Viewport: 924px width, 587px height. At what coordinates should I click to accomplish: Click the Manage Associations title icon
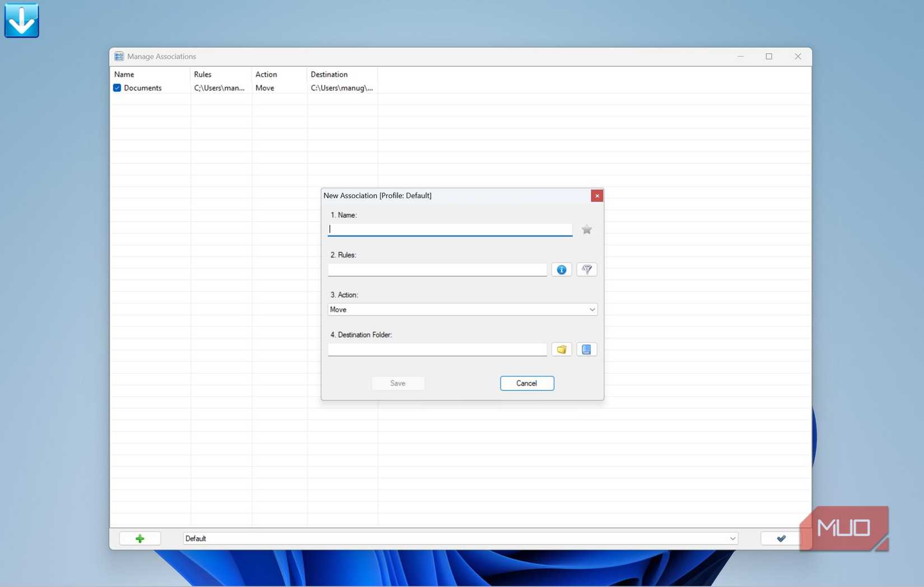(x=119, y=57)
